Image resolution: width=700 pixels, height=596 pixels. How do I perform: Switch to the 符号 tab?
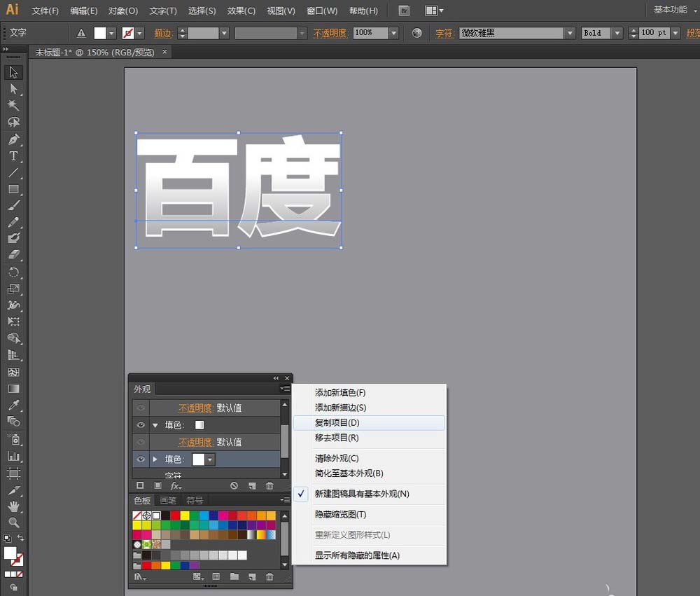coord(195,500)
